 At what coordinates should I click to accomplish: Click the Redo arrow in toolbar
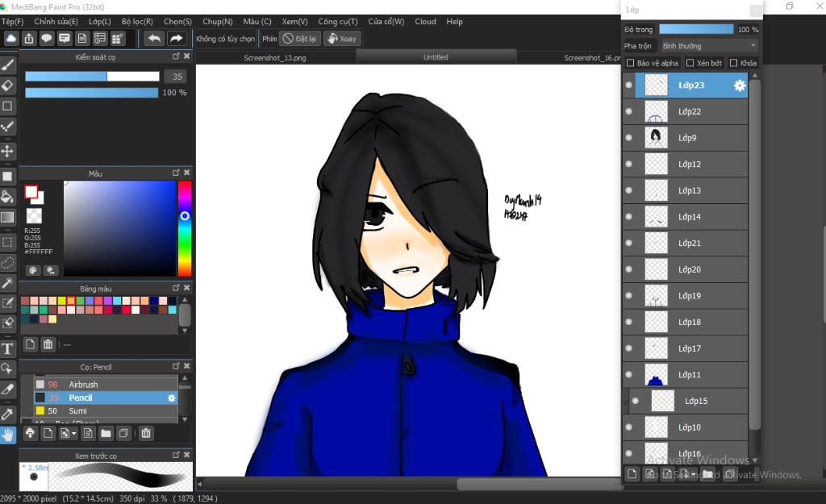click(x=176, y=39)
